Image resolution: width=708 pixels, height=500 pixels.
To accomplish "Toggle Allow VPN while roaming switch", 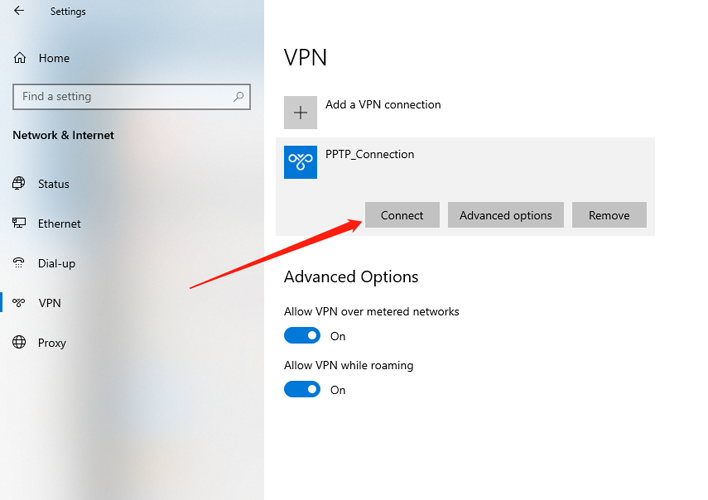I will [x=302, y=389].
